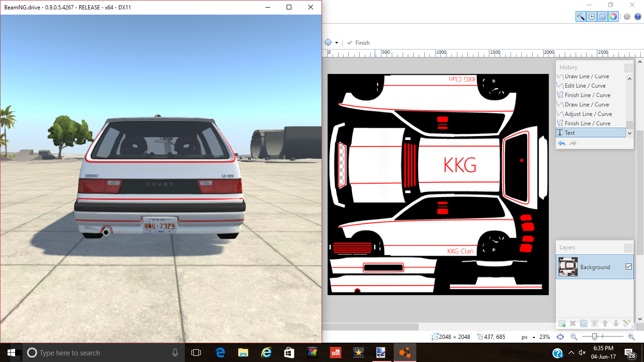Toggle the Tools window button

point(580,16)
